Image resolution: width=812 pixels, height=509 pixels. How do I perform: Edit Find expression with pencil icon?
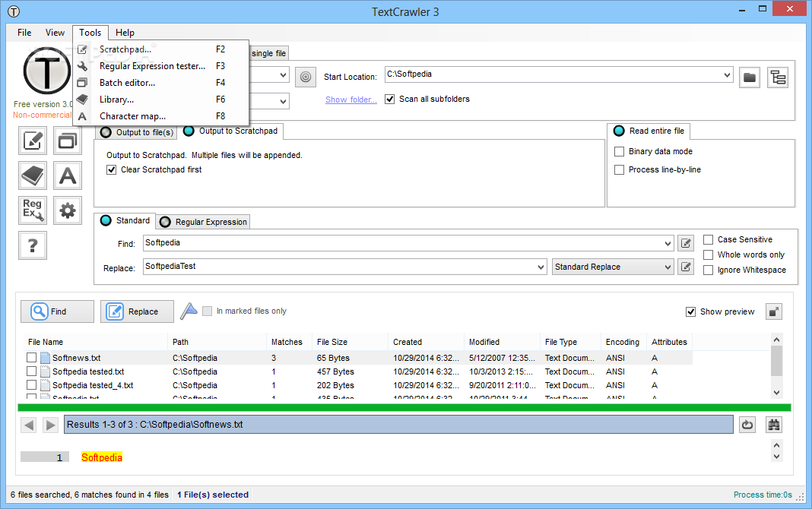686,243
